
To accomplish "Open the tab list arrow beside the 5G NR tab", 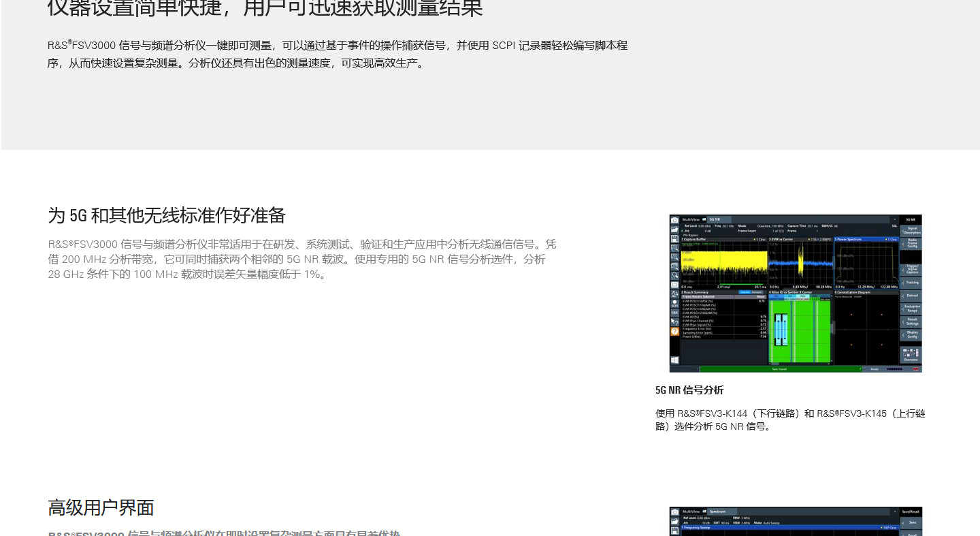I will coord(895,219).
